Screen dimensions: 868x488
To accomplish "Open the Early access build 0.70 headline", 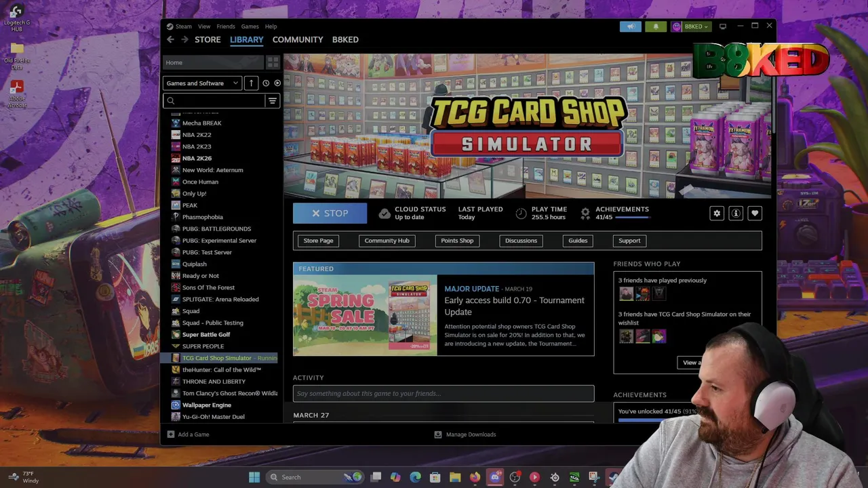I will coord(514,306).
